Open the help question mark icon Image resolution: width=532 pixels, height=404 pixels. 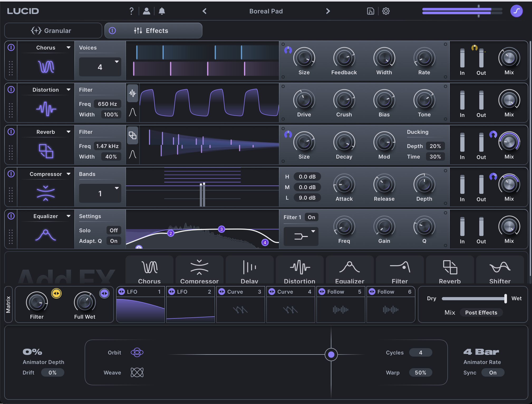click(x=131, y=11)
